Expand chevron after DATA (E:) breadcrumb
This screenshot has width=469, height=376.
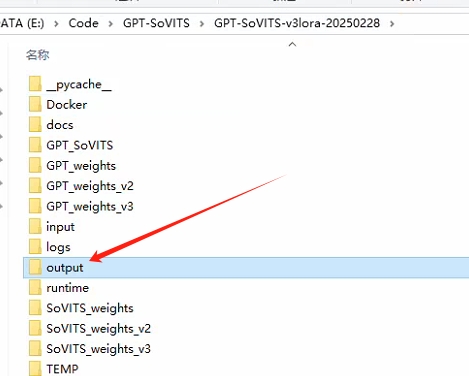[56, 24]
